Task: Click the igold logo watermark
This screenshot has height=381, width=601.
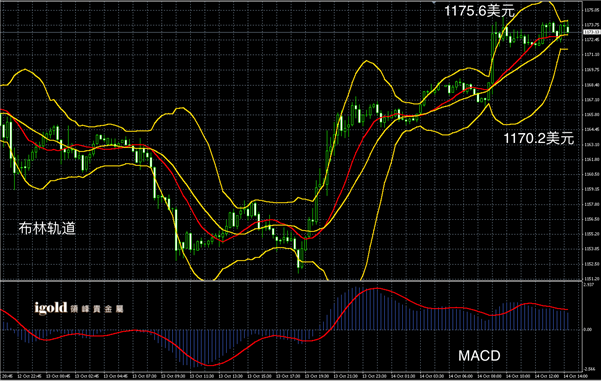Action: pos(51,308)
